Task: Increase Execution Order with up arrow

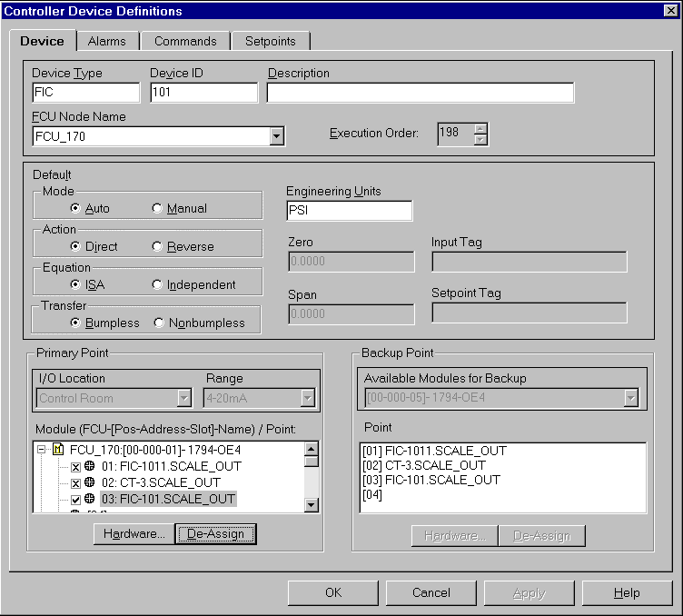Action: coord(480,128)
